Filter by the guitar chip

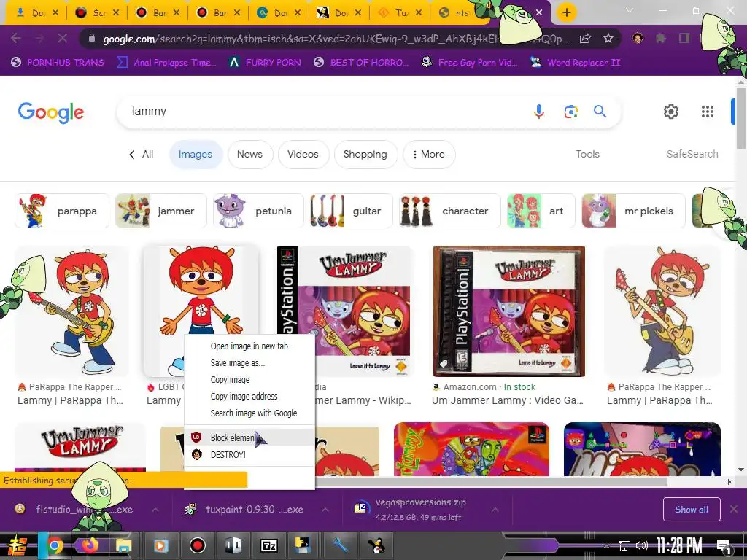(351, 211)
